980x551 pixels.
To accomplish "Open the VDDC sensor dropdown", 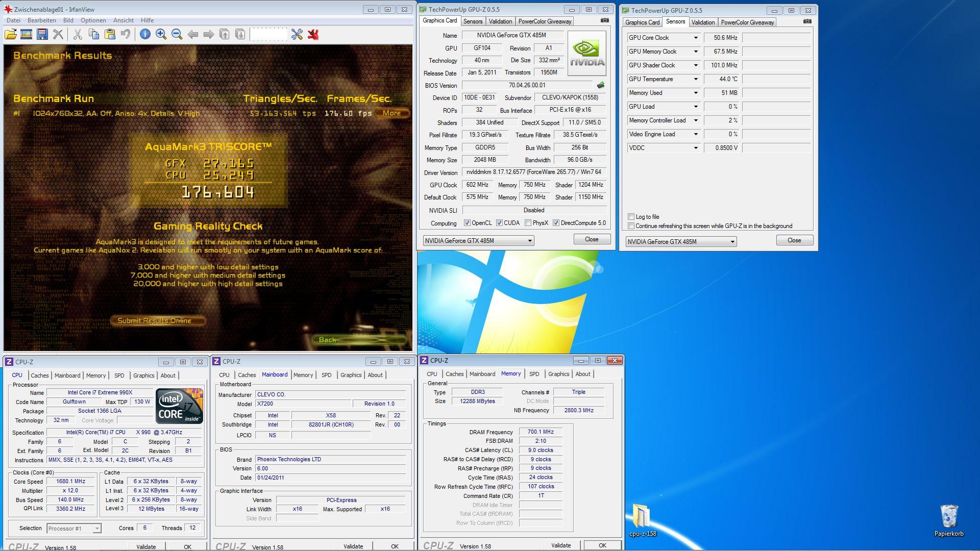I will pyautogui.click(x=695, y=148).
